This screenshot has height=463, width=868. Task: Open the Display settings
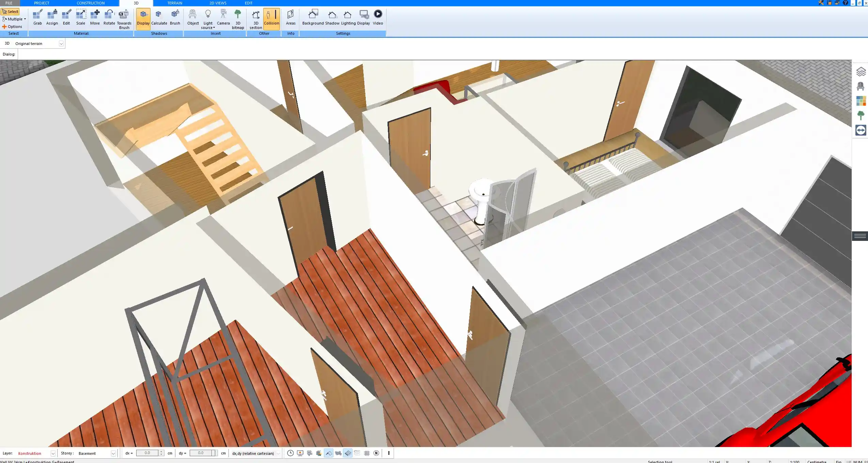tap(363, 18)
